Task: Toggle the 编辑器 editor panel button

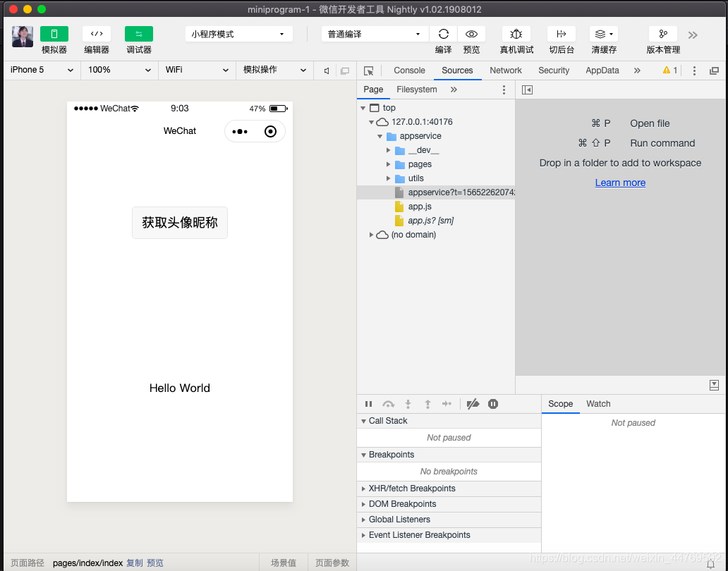Action: point(97,34)
